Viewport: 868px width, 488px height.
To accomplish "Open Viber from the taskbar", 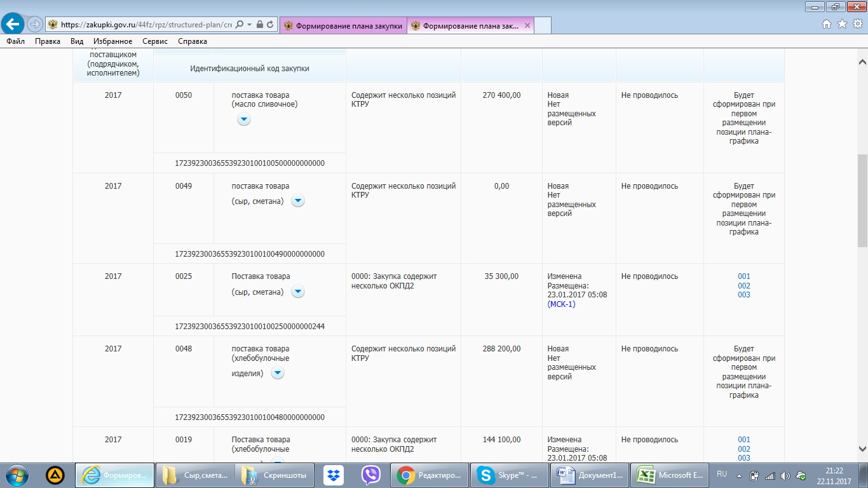I will click(370, 475).
